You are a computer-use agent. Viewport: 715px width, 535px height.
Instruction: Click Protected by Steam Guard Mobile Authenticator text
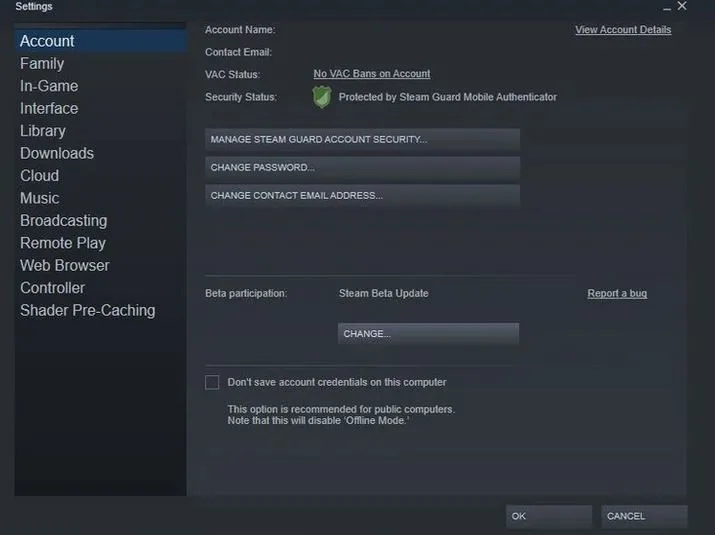pyautogui.click(x=448, y=97)
